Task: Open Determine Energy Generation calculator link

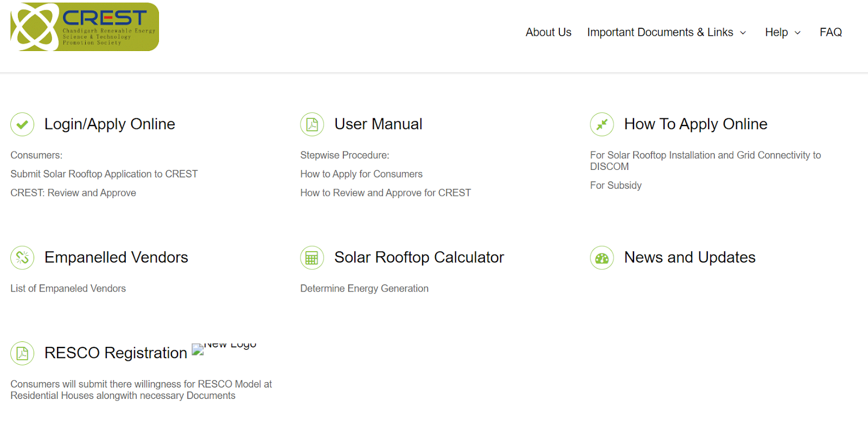Action: click(x=365, y=289)
